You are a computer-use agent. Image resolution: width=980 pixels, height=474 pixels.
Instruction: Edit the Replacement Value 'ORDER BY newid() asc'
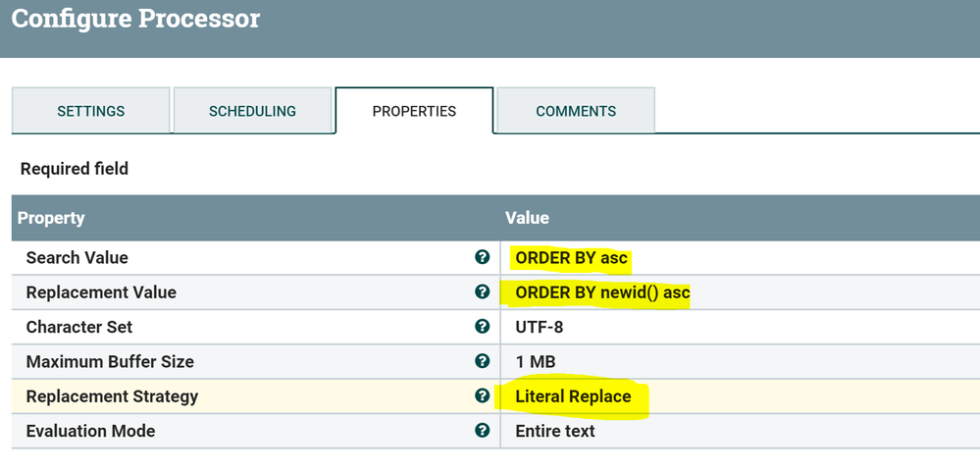(602, 292)
